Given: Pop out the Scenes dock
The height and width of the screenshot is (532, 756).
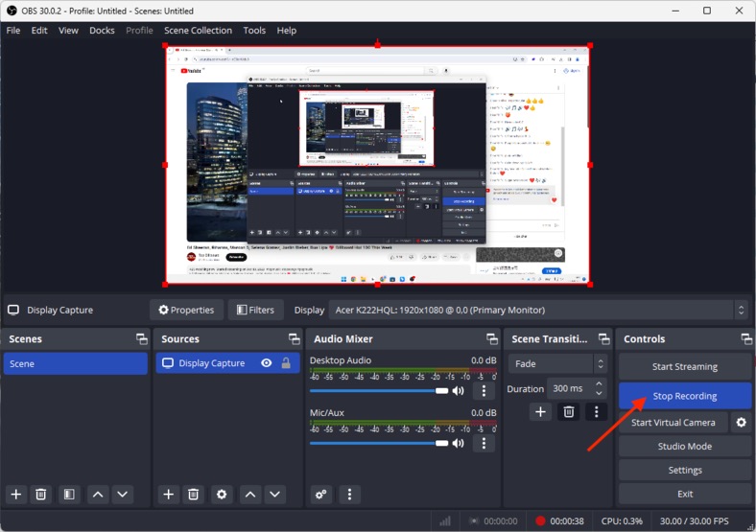Looking at the screenshot, I should (142, 338).
